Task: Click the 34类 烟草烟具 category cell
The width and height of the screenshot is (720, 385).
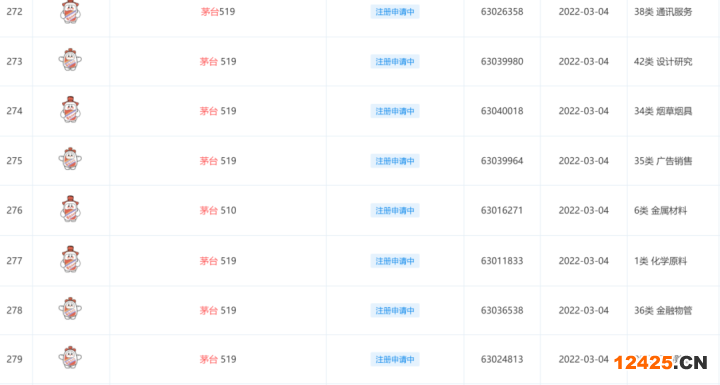Action: coord(663,111)
